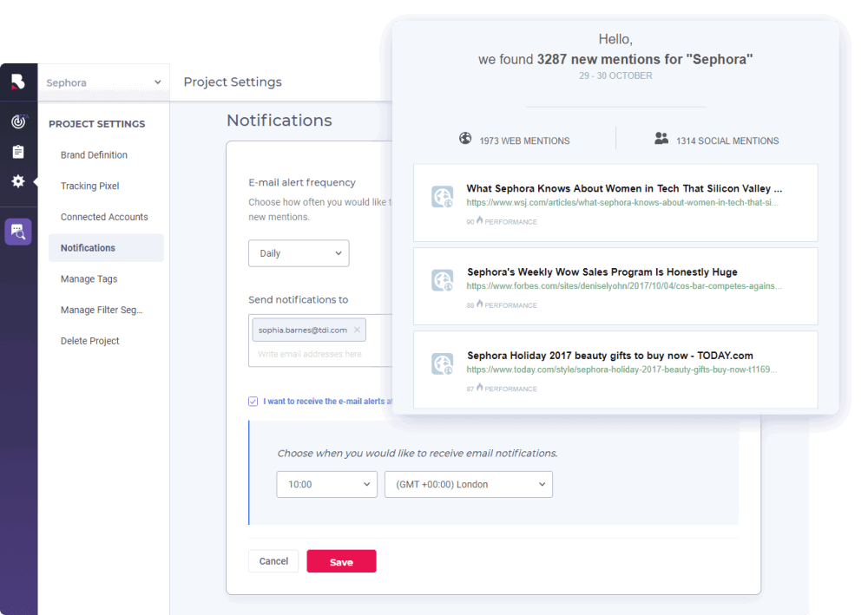
Task: Open the radar target sidebar icon
Action: click(x=18, y=121)
